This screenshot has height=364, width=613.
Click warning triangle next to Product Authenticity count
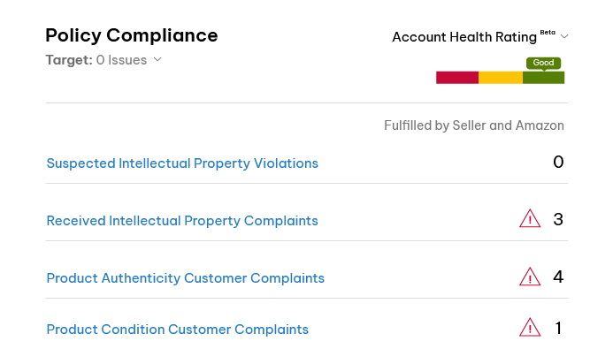coord(530,277)
